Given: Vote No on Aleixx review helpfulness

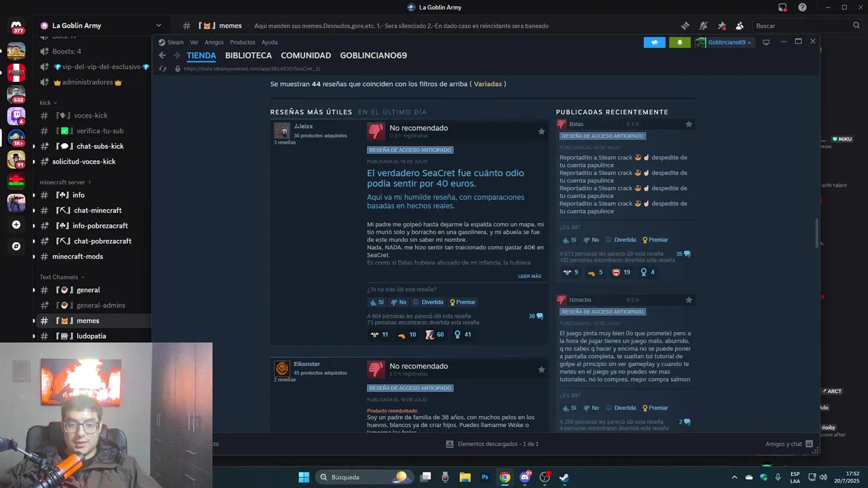Looking at the screenshot, I should tap(399, 302).
